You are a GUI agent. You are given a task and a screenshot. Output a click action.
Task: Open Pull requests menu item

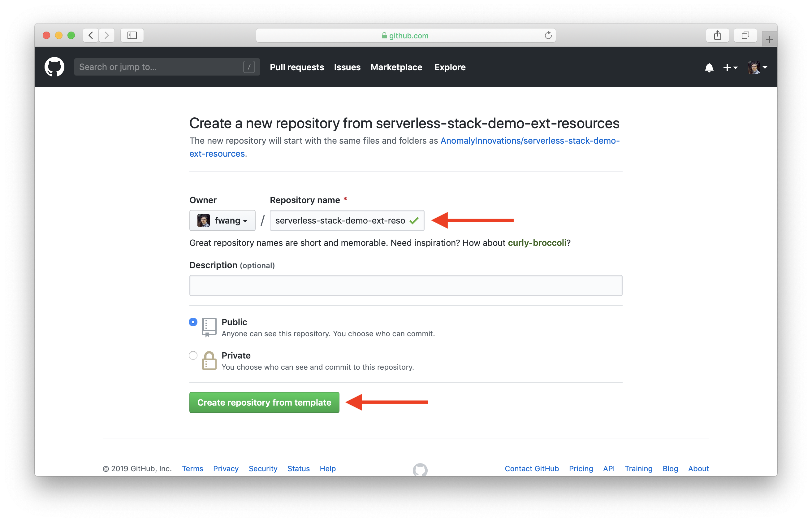coord(296,67)
